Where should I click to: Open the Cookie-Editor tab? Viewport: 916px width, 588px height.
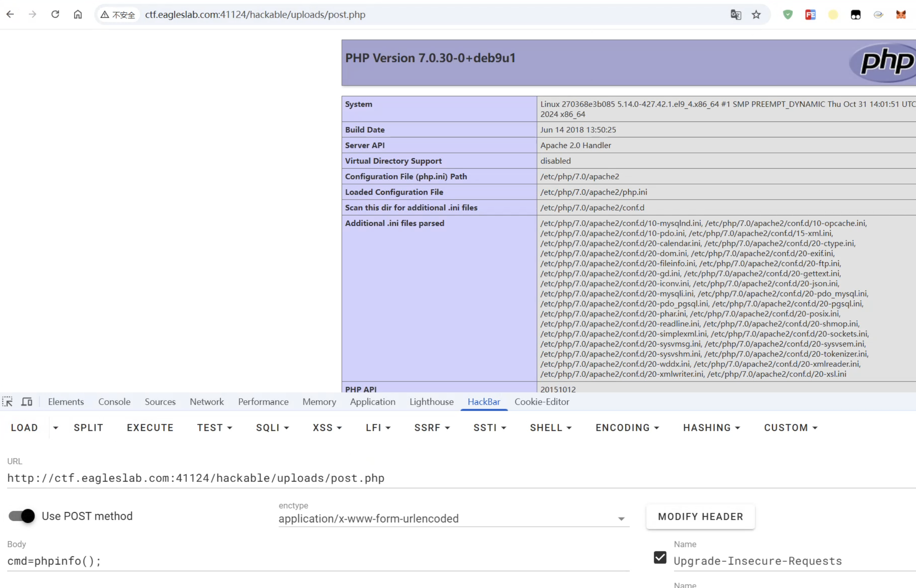[542, 402]
